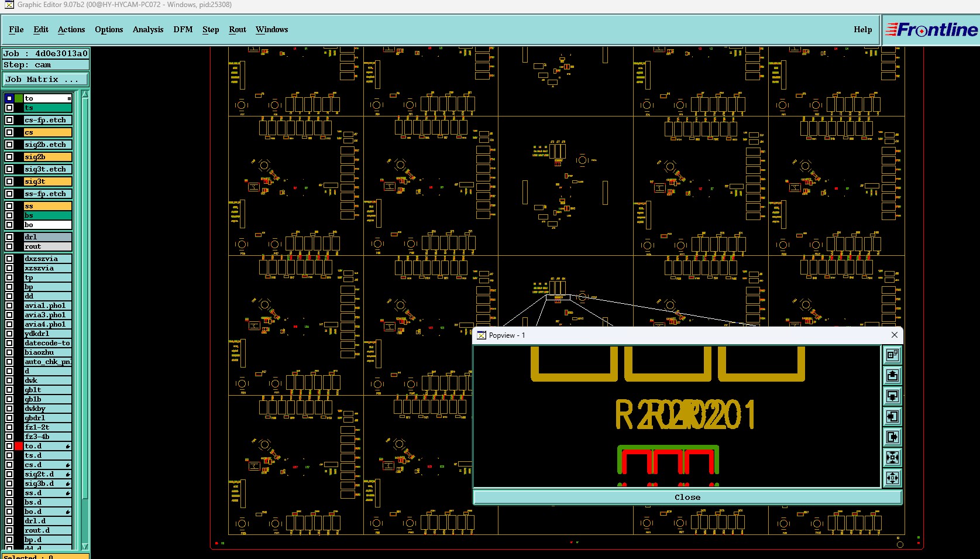Click the layer list scroll down arrow
Image resolution: width=980 pixels, height=559 pixels.
pyautogui.click(x=85, y=547)
